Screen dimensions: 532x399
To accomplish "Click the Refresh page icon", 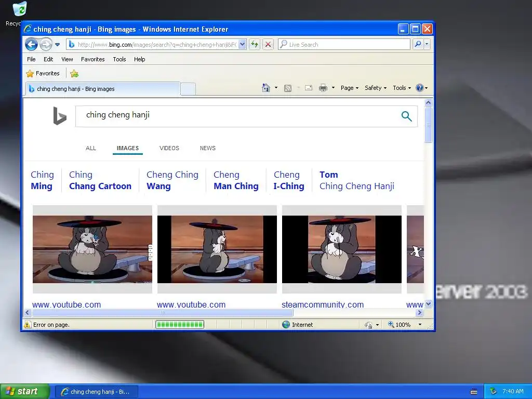I will tap(255, 45).
